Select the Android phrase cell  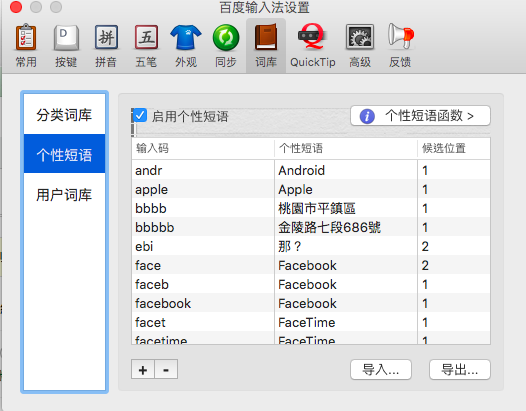click(x=346, y=170)
